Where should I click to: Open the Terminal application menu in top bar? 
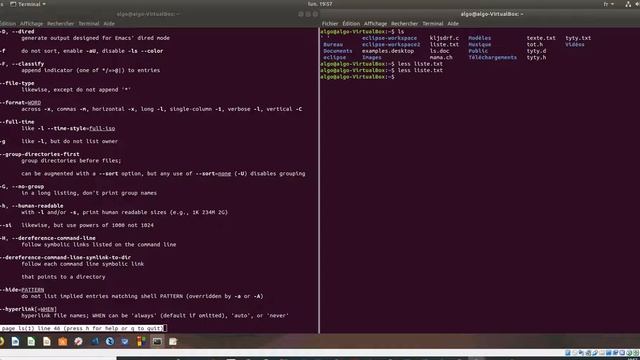[x=28, y=4]
